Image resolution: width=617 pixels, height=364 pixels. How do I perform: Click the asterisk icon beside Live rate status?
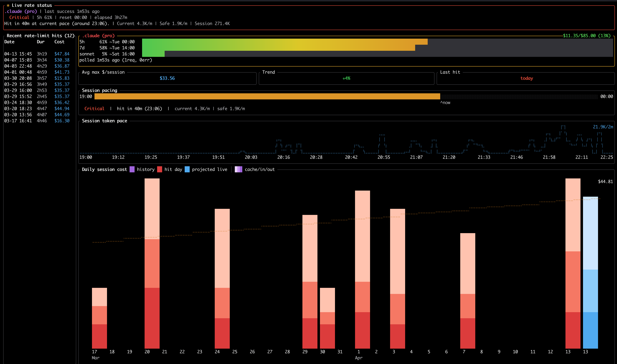[8, 5]
